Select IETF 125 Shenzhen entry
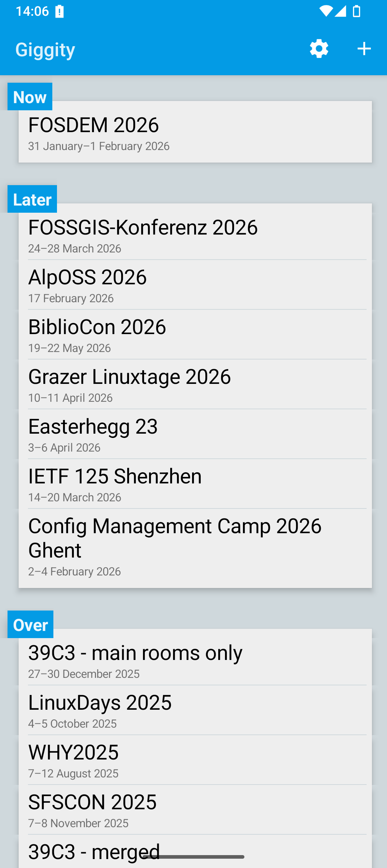Image resolution: width=387 pixels, height=868 pixels. click(195, 484)
